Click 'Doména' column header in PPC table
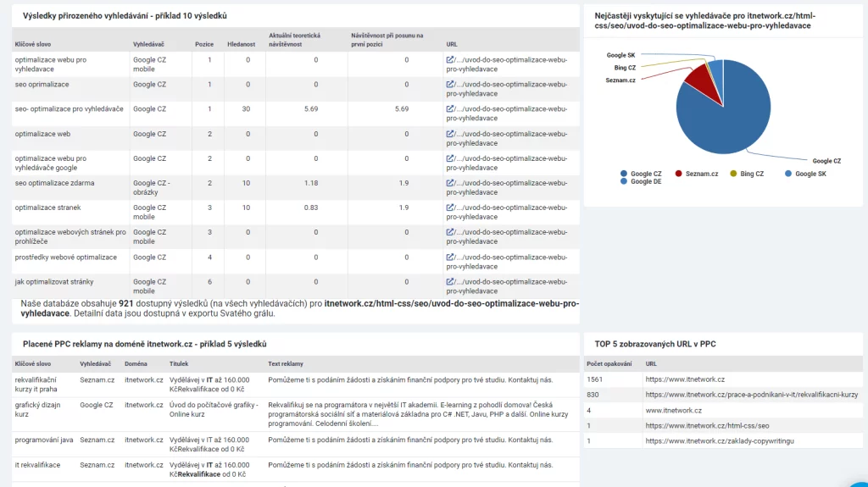 [x=136, y=363]
